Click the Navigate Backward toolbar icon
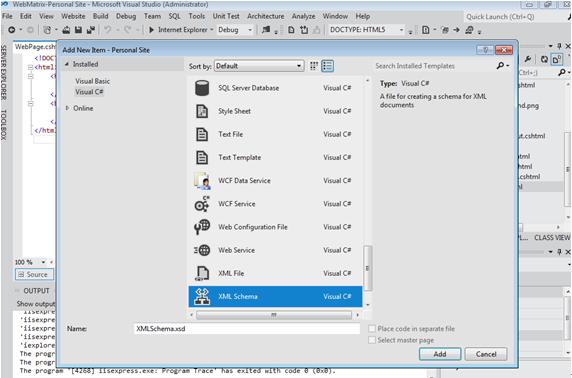This screenshot has width=572, height=378. pyautogui.click(x=12, y=30)
